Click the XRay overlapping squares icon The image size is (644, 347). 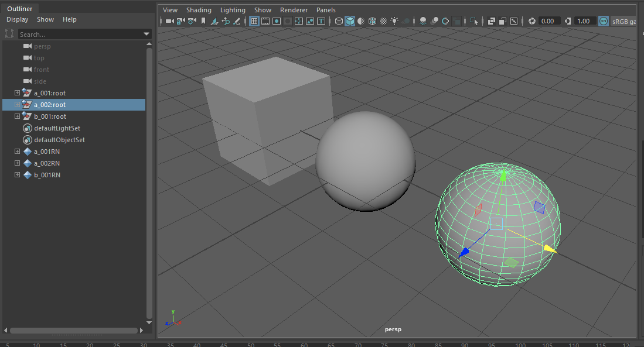(492, 21)
